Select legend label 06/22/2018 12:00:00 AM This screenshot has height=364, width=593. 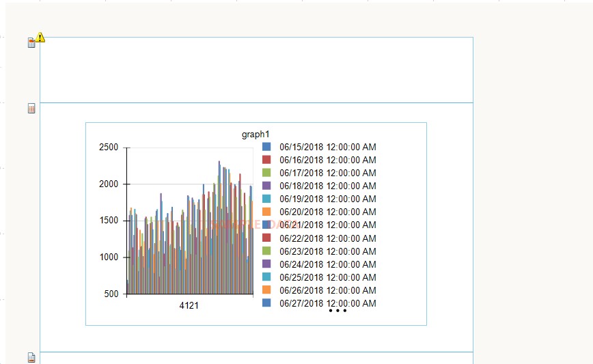pyautogui.click(x=328, y=238)
